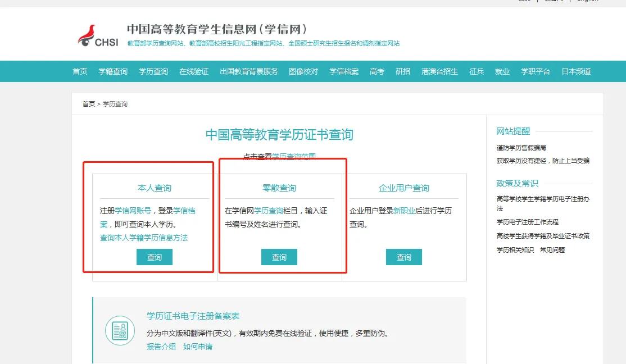Click 首页 breadcrumb link
The image size is (626, 364).
(x=89, y=104)
